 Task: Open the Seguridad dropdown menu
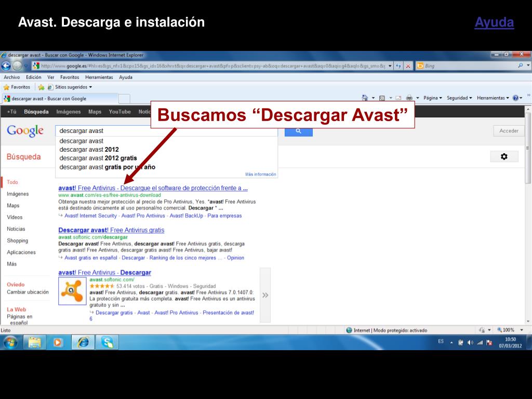[x=459, y=98]
